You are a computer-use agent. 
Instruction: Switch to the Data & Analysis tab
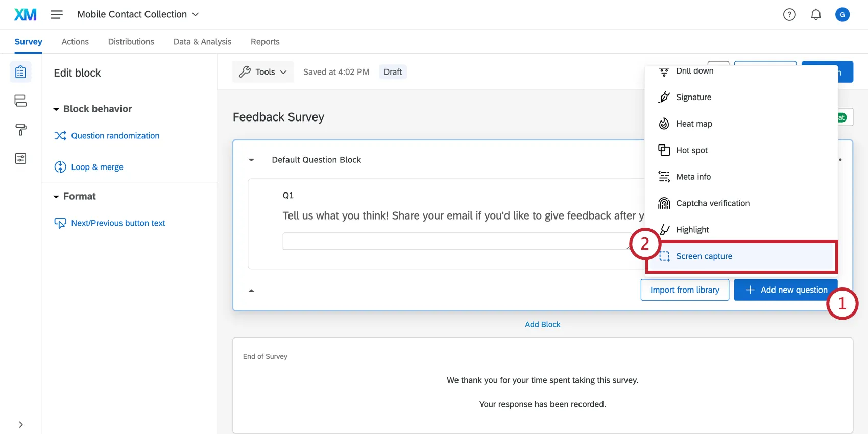tap(202, 41)
